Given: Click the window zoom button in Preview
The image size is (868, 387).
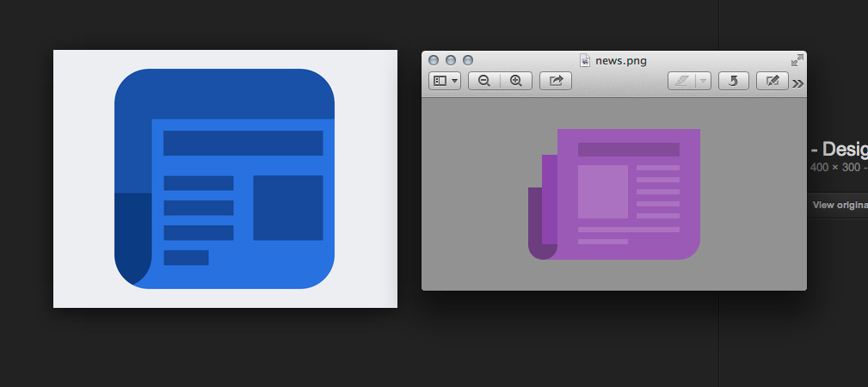Looking at the screenshot, I should (x=468, y=60).
